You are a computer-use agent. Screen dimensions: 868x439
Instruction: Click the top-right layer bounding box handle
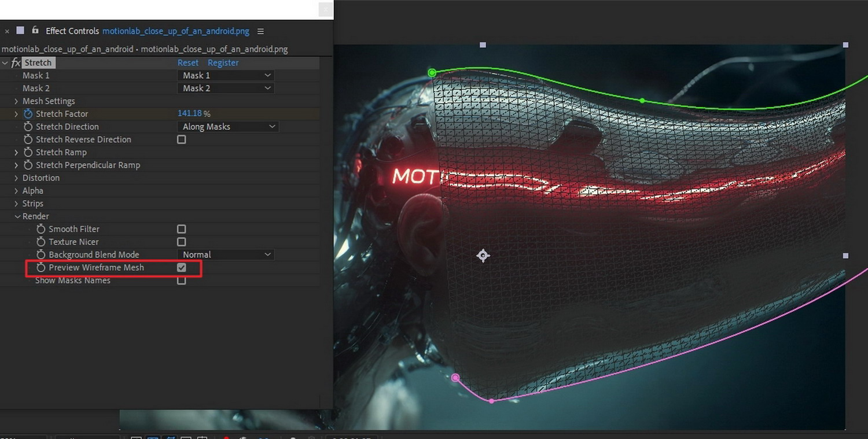coord(845,45)
